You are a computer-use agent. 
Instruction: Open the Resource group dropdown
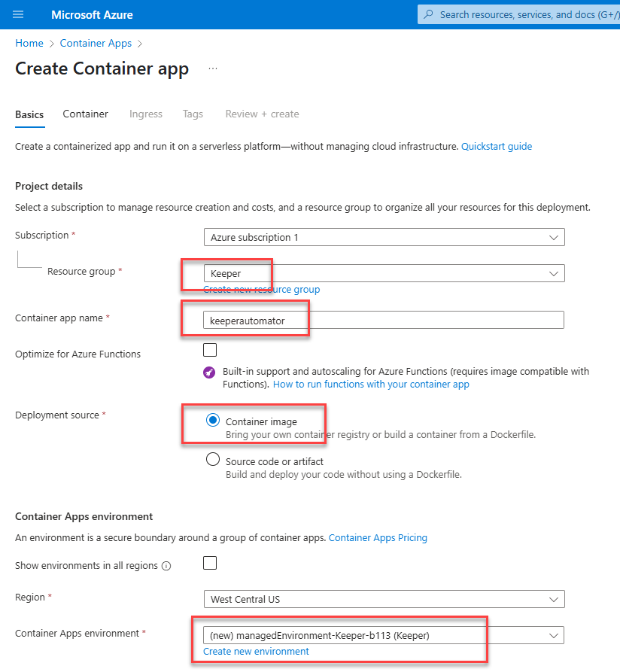pos(384,273)
